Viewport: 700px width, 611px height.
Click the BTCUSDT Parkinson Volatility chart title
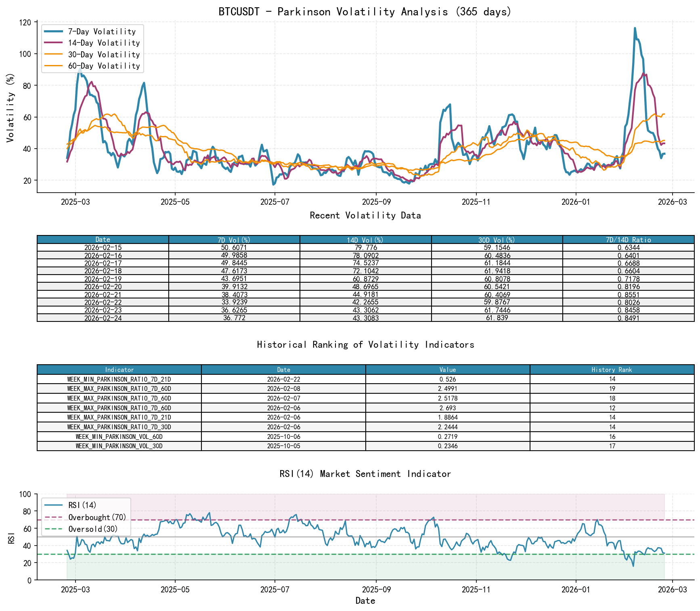tap(365, 12)
